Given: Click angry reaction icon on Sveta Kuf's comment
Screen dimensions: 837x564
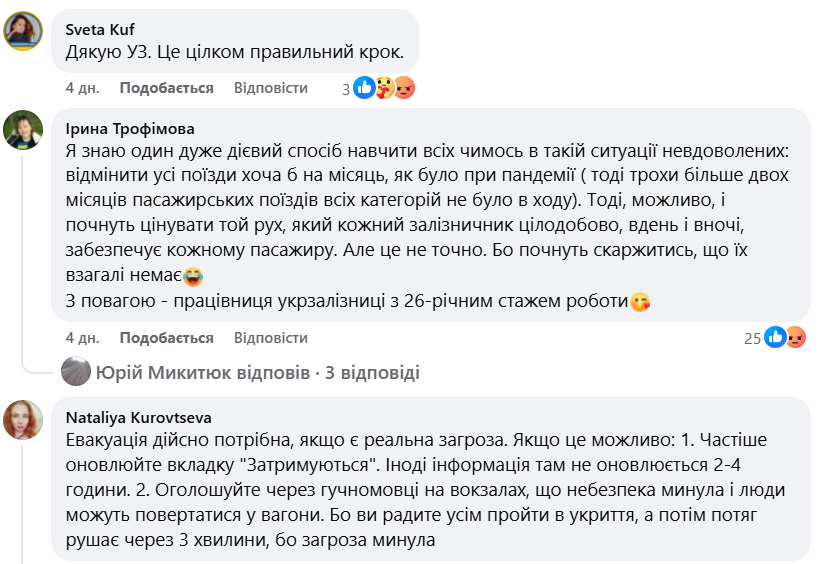Looking at the screenshot, I should [404, 88].
